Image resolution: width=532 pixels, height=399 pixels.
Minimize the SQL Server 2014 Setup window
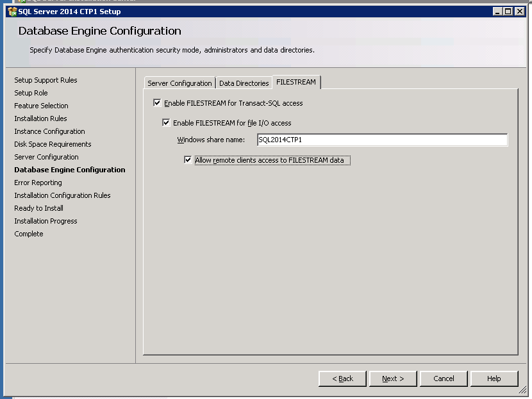pyautogui.click(x=498, y=12)
